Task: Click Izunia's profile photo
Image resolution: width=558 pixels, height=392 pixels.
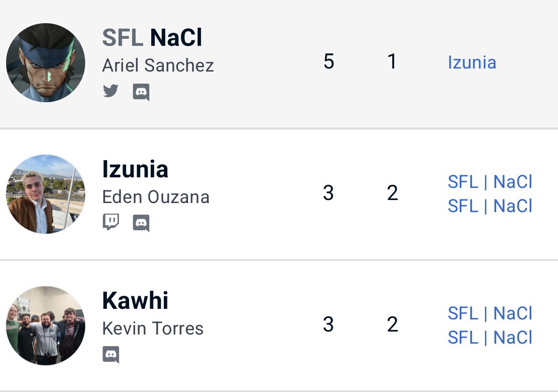Action: pyautogui.click(x=45, y=194)
